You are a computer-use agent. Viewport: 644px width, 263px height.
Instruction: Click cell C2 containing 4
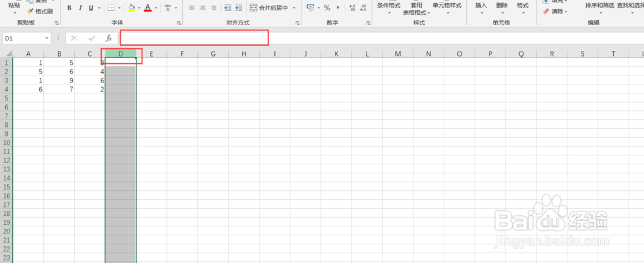tap(90, 72)
